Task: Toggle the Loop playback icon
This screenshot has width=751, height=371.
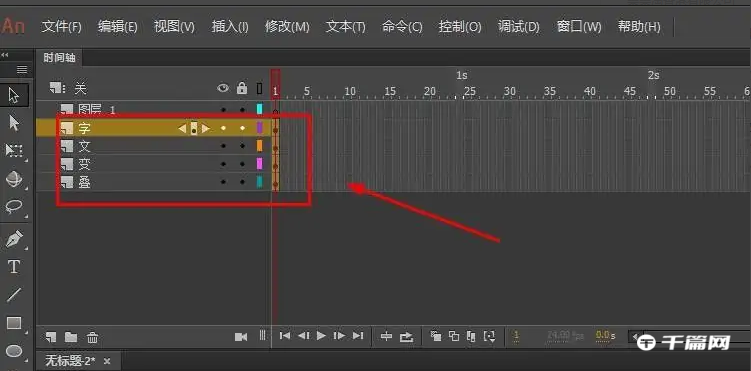Action: 406,337
